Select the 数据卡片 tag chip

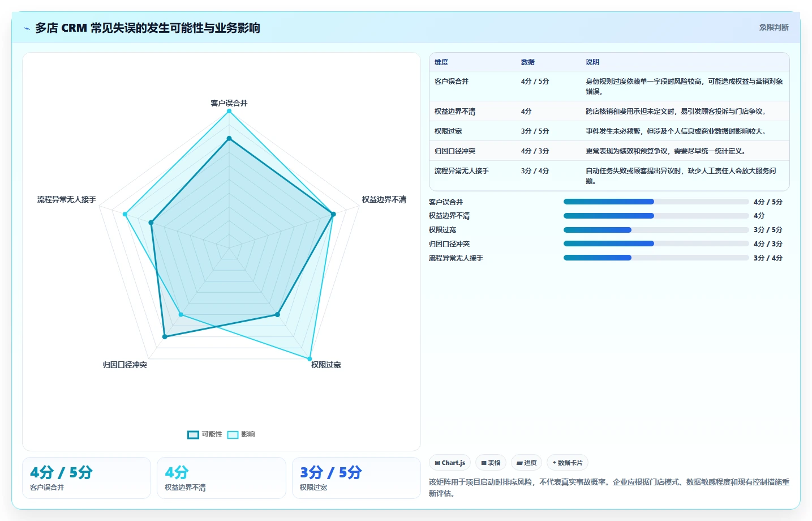click(x=568, y=463)
